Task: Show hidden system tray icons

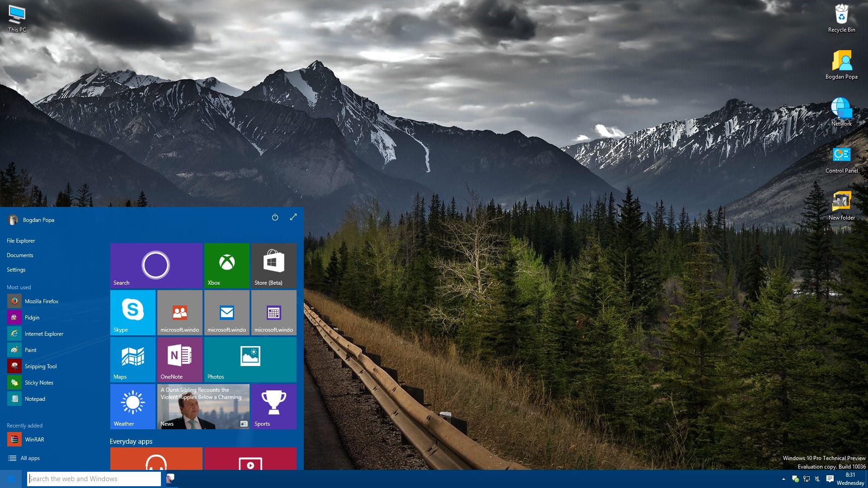Action: pyautogui.click(x=783, y=479)
